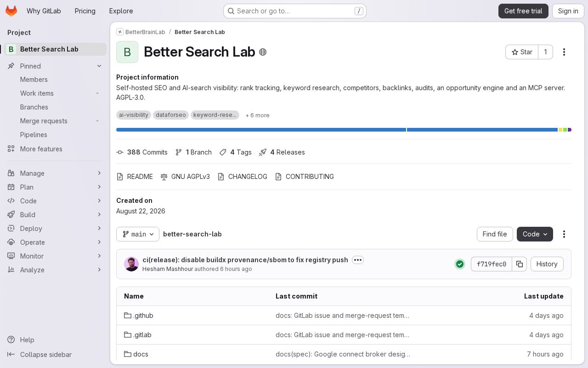Click the Better Search Lab project avatar
This screenshot has height=368, width=588.
tap(127, 52)
